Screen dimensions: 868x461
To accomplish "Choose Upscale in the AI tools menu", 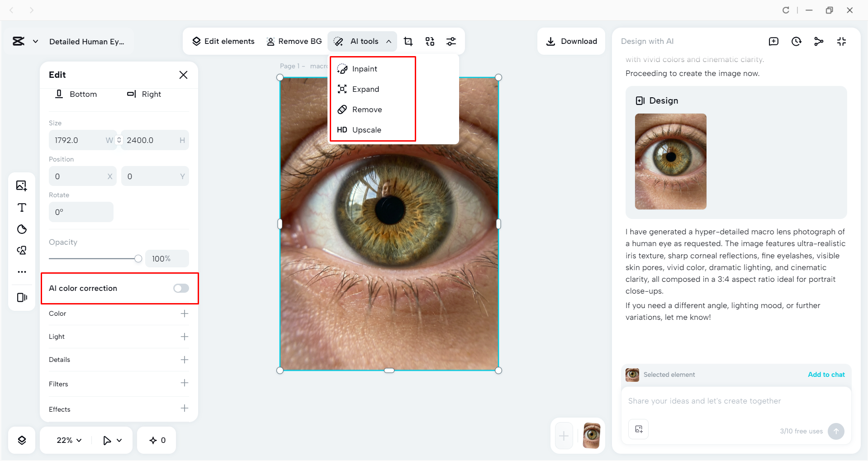I will (x=366, y=130).
